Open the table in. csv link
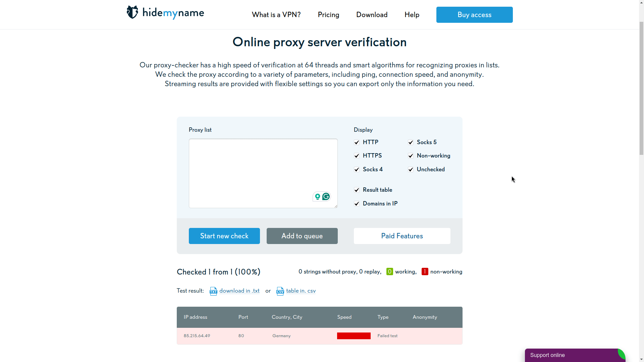Viewport: 644px width, 362px height. click(301, 291)
